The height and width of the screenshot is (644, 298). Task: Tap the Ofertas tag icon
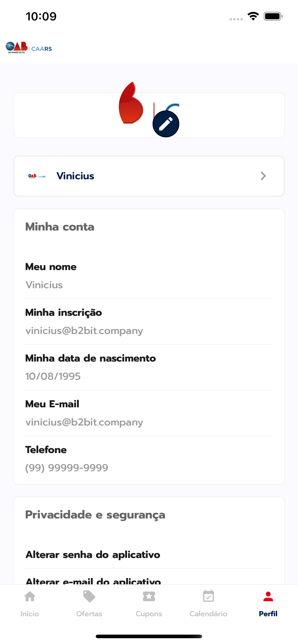pos(89,597)
